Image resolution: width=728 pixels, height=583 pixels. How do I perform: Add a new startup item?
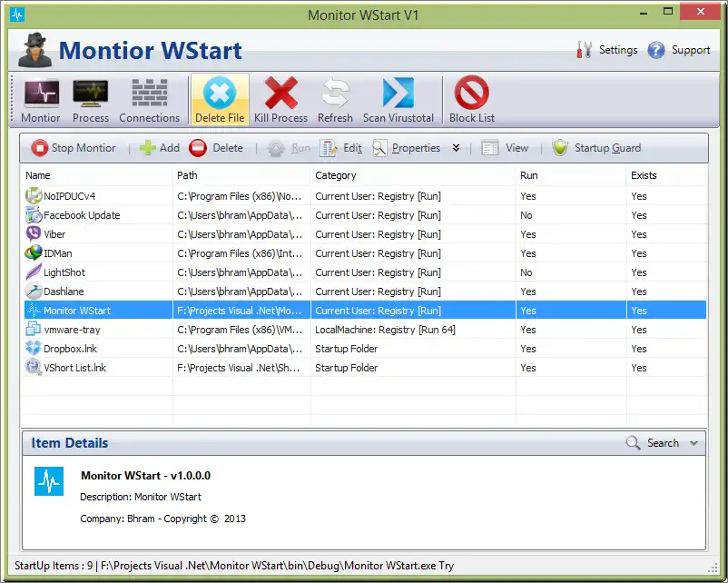click(159, 148)
